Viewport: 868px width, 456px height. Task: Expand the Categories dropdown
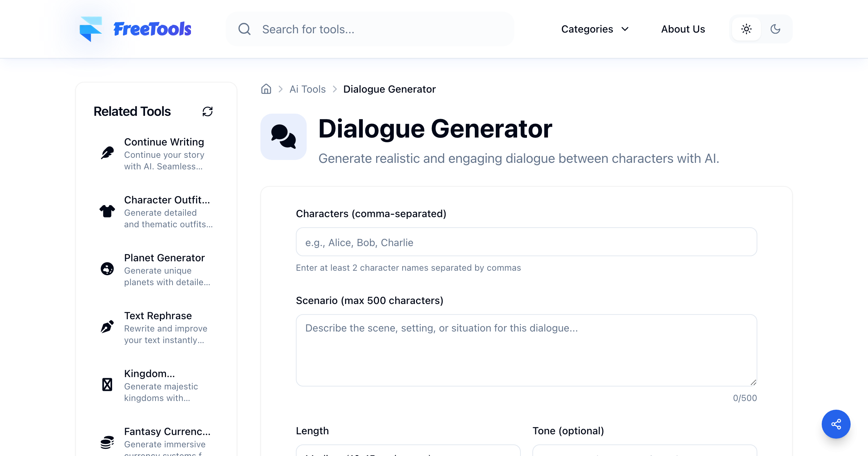click(595, 29)
